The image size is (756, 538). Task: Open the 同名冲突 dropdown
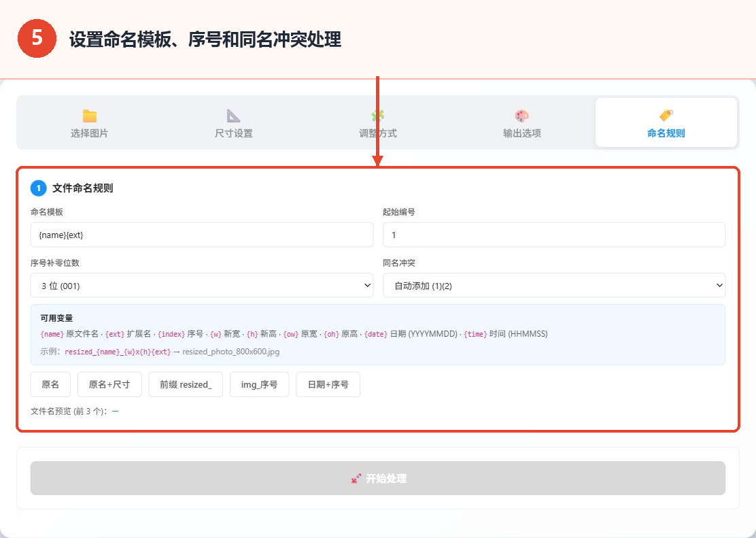[x=554, y=286]
